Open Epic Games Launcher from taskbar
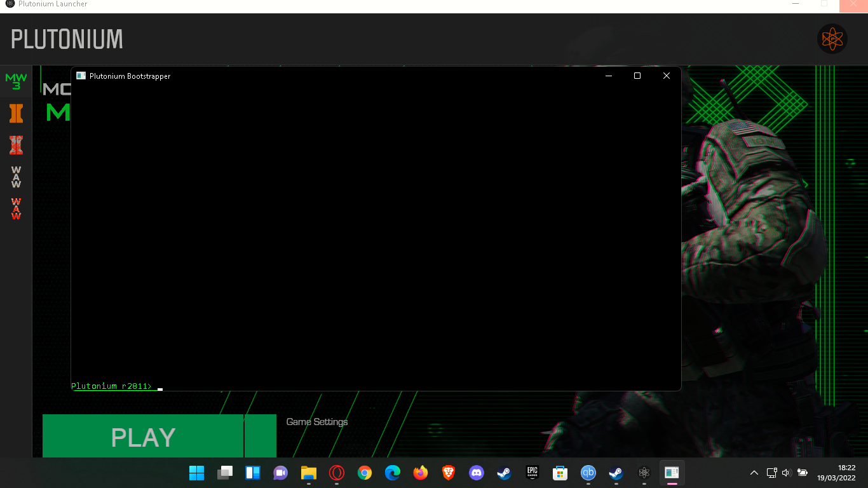The image size is (868, 488). click(532, 473)
